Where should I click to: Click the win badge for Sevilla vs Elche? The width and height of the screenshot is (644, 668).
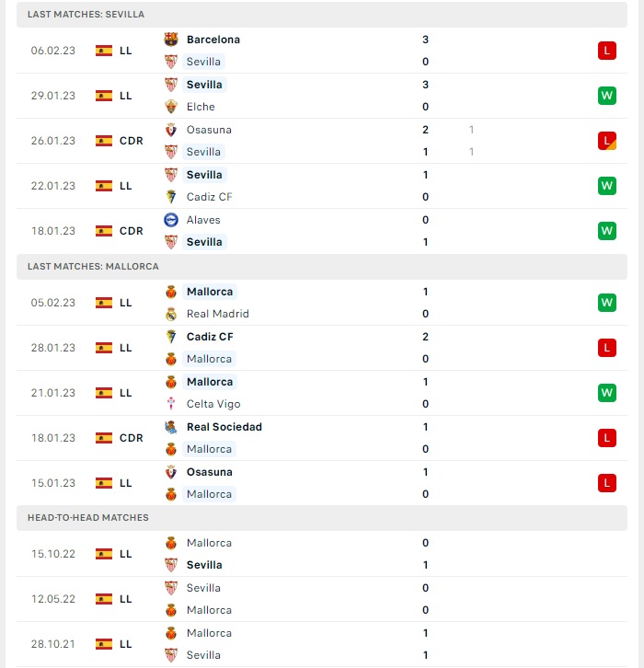click(607, 96)
